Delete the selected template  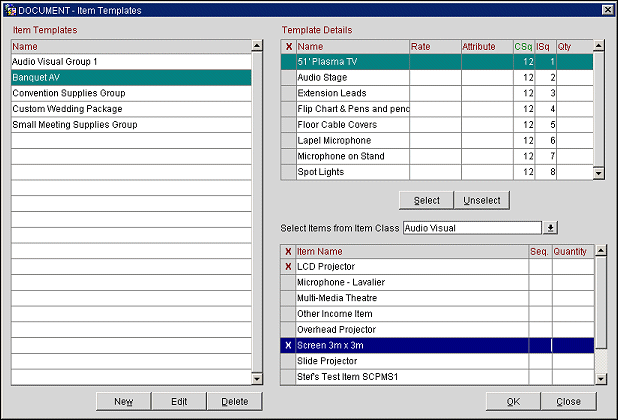(235, 401)
